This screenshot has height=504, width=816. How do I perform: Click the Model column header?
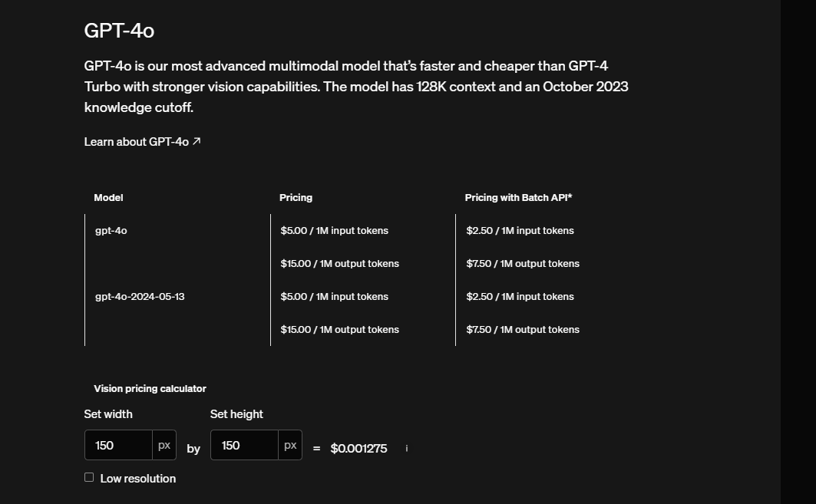point(107,197)
